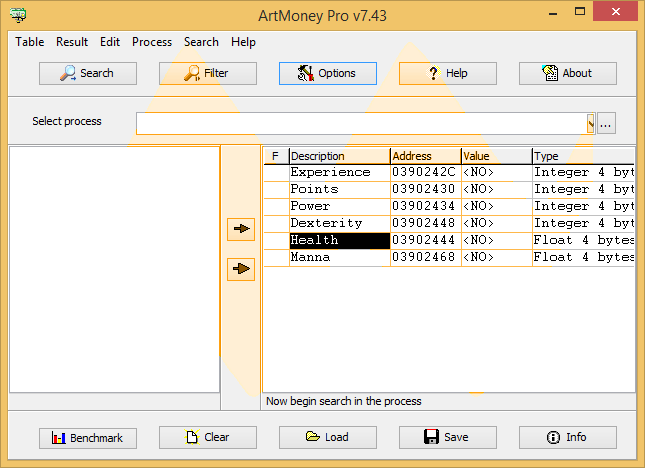Click the Info button
The image size is (645, 468).
tap(568, 438)
